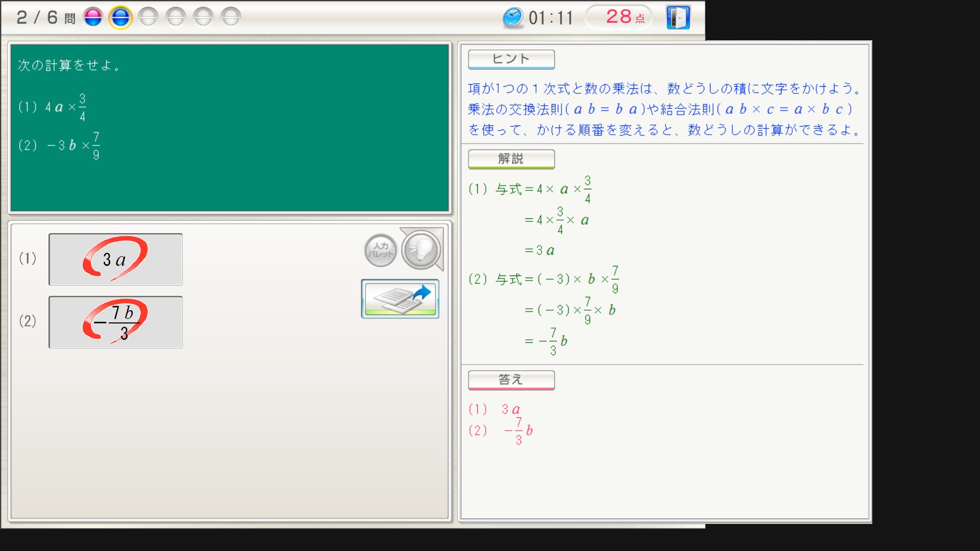The height and width of the screenshot is (551, 980).
Task: Select current second question progress ball
Action: (x=120, y=17)
